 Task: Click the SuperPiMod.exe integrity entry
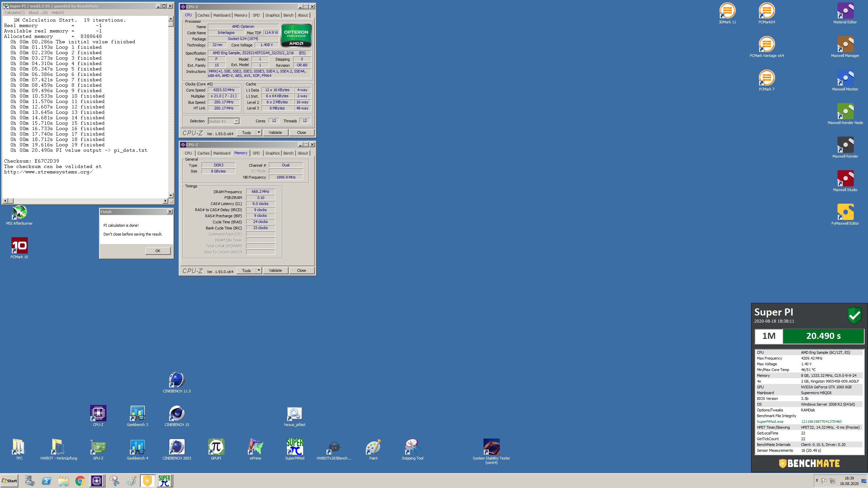pyautogui.click(x=809, y=422)
